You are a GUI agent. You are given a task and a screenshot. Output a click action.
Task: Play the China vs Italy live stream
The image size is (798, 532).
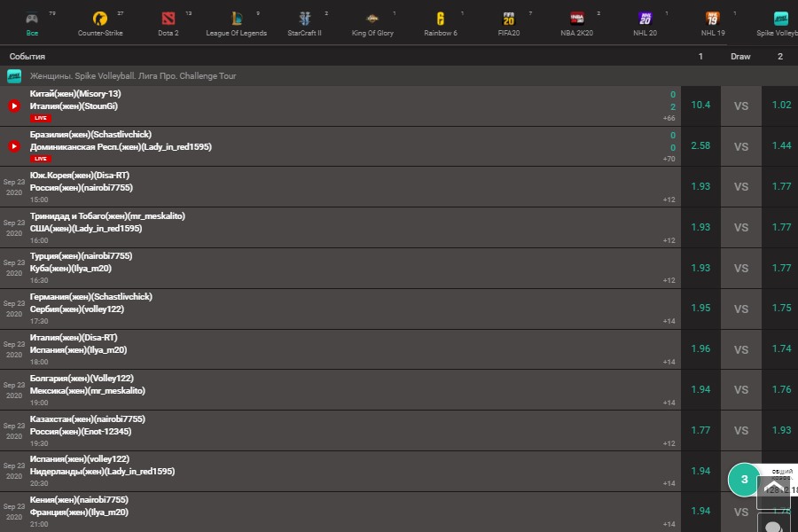14,106
